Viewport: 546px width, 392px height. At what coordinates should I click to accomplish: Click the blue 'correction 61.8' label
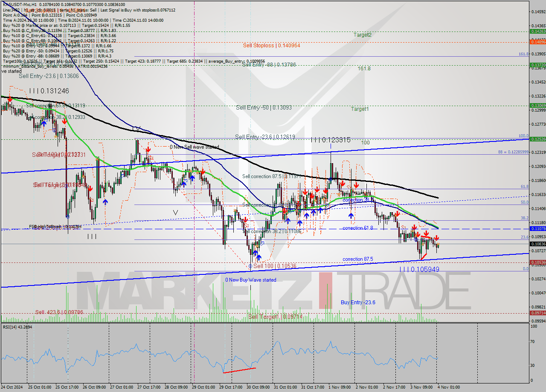click(x=358, y=228)
